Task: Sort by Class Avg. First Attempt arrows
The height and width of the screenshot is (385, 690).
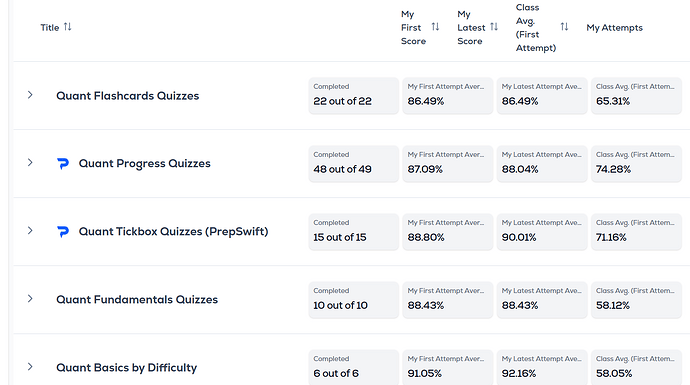Action: pyautogui.click(x=564, y=27)
